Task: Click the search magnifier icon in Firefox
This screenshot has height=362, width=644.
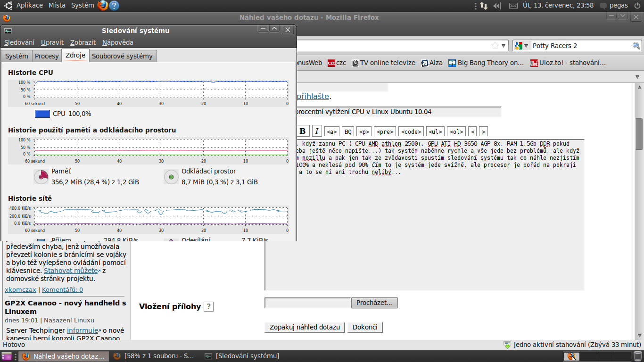Action: [x=636, y=46]
